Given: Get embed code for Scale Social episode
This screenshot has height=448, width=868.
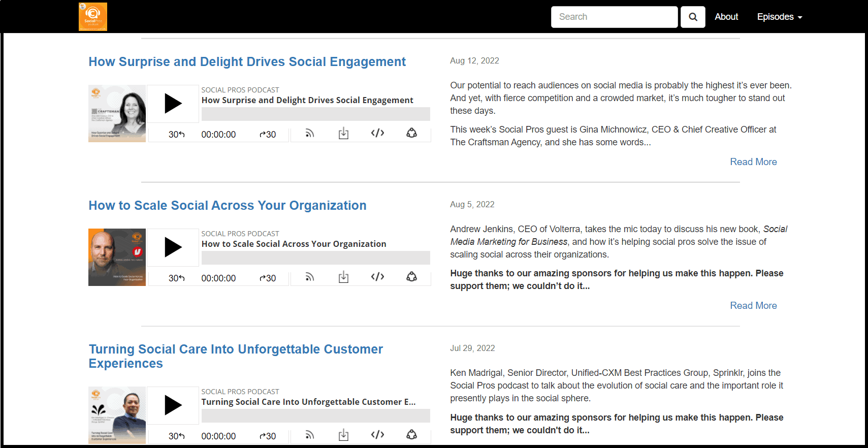Looking at the screenshot, I should 377,277.
